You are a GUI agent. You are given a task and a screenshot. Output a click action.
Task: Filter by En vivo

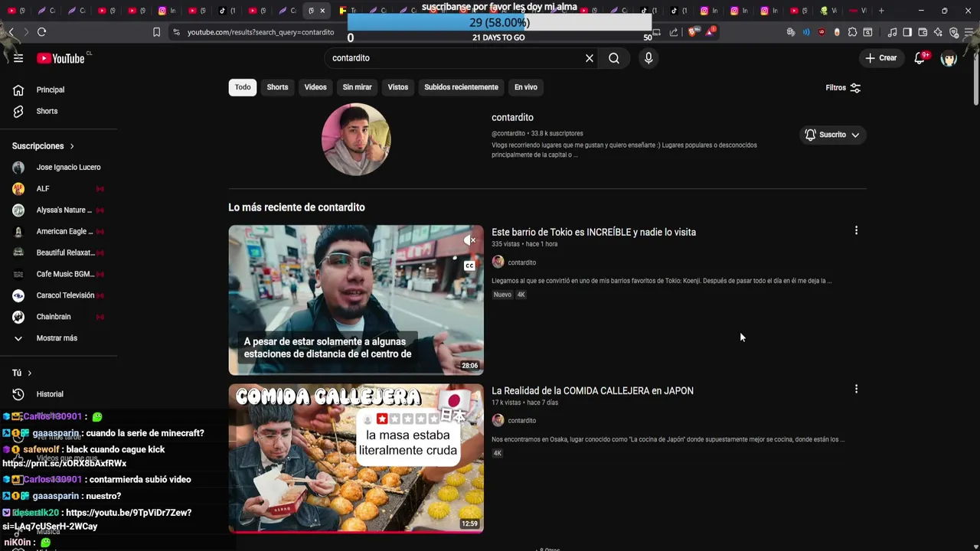(525, 87)
